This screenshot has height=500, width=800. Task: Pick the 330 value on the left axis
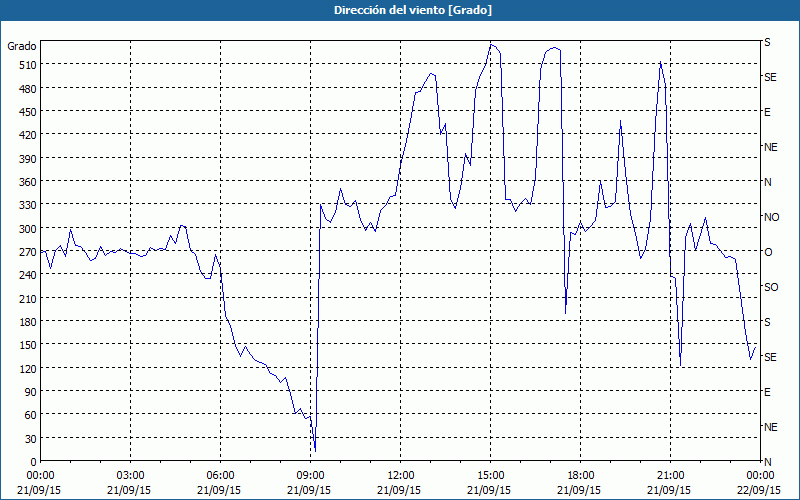pyautogui.click(x=27, y=205)
